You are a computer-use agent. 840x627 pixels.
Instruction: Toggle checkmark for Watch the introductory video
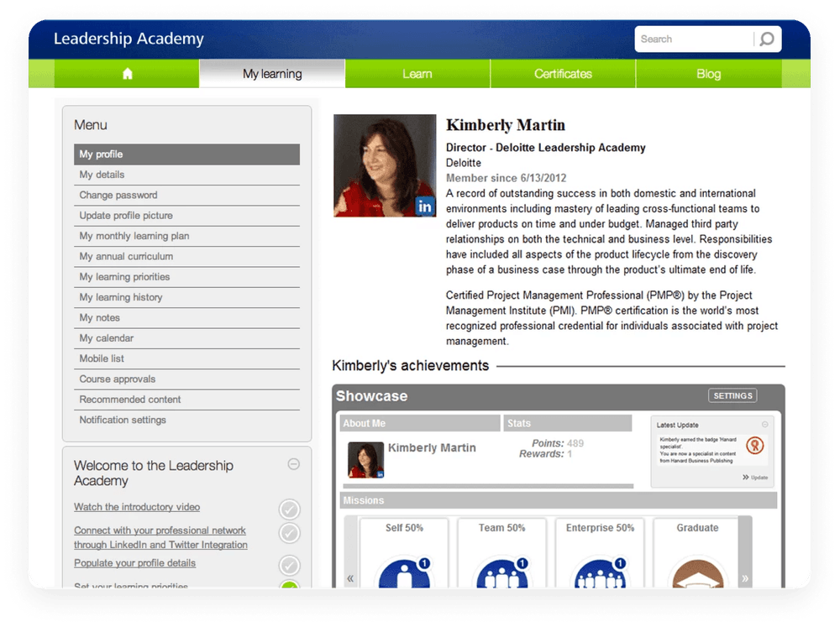pos(289,509)
